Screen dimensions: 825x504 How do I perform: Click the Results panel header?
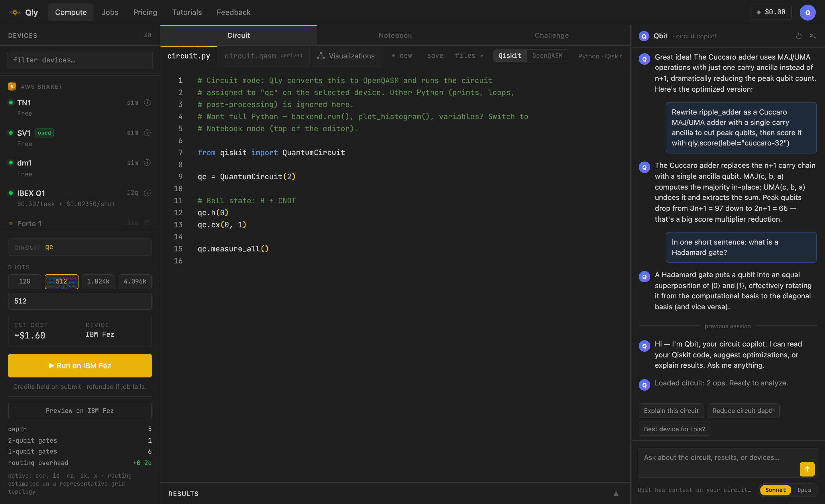tap(395, 493)
